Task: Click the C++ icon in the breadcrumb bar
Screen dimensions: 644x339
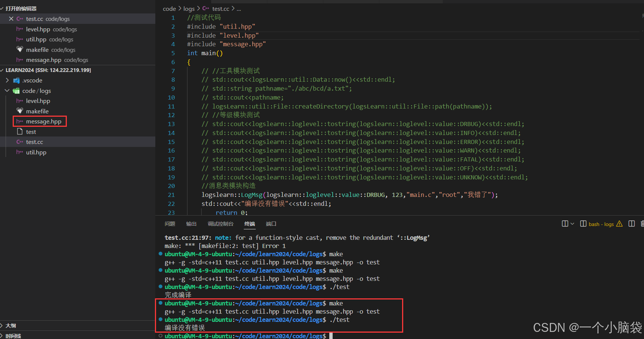Action: [206, 8]
